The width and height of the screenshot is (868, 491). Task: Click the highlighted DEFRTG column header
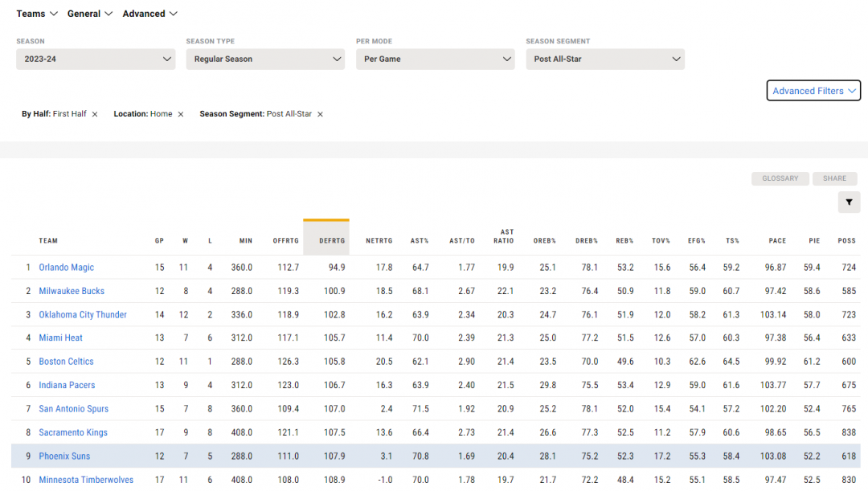coord(326,238)
